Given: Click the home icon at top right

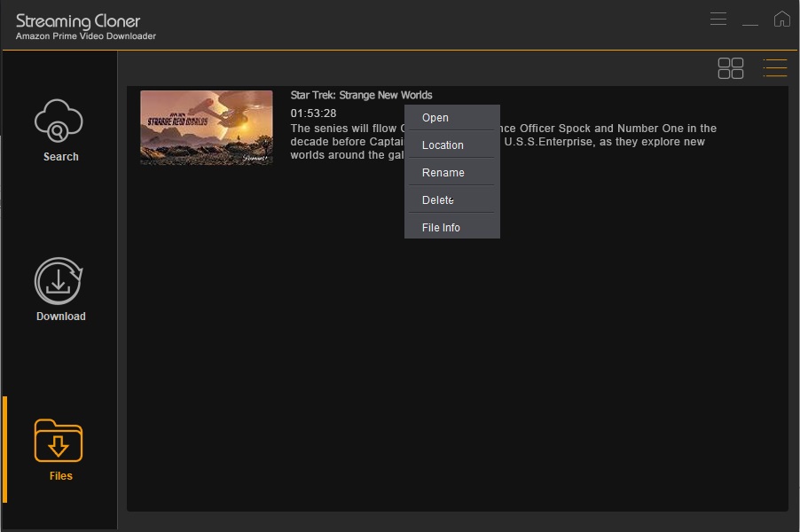Looking at the screenshot, I should tap(781, 19).
